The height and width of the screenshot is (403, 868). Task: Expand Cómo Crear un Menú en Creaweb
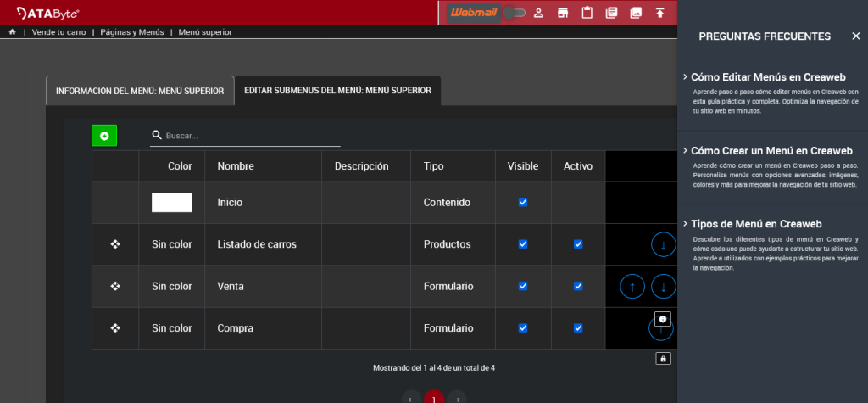[771, 150]
